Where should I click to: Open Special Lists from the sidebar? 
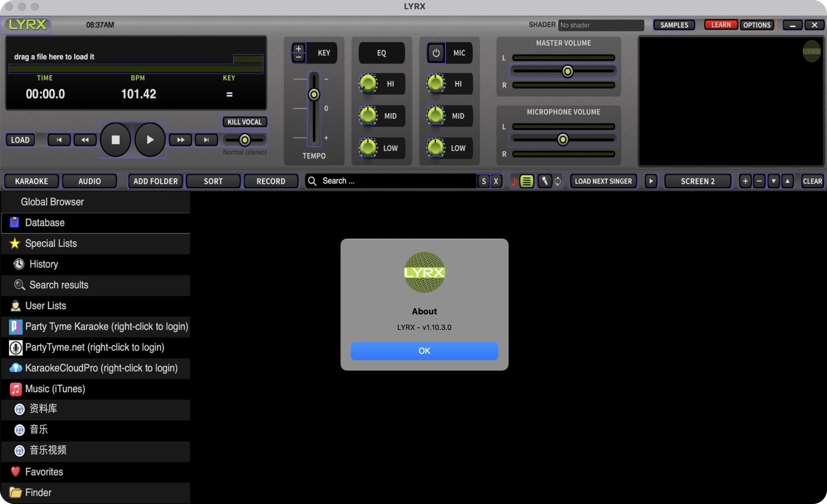coord(51,243)
